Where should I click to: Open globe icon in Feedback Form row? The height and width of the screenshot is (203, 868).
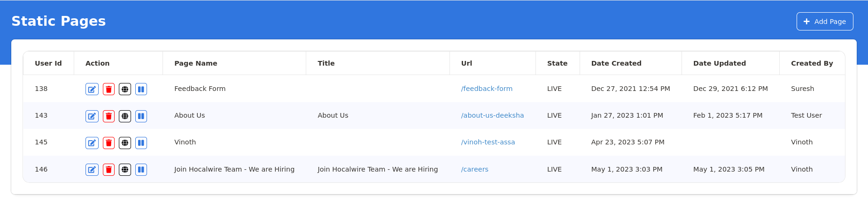click(125, 89)
